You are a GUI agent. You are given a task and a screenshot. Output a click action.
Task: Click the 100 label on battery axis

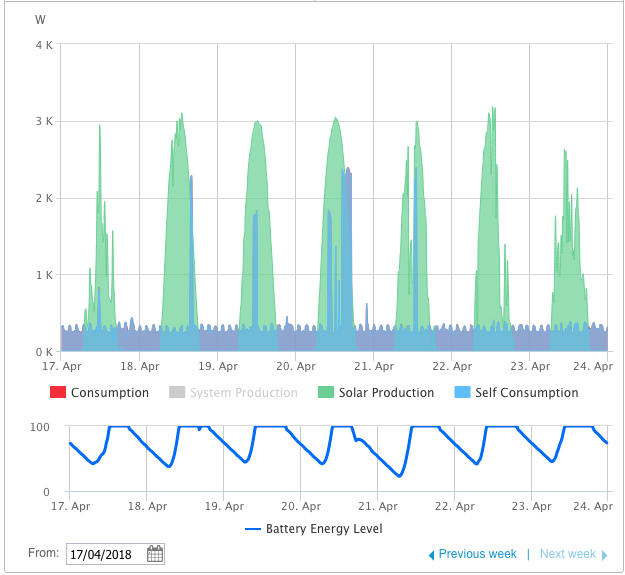40,427
